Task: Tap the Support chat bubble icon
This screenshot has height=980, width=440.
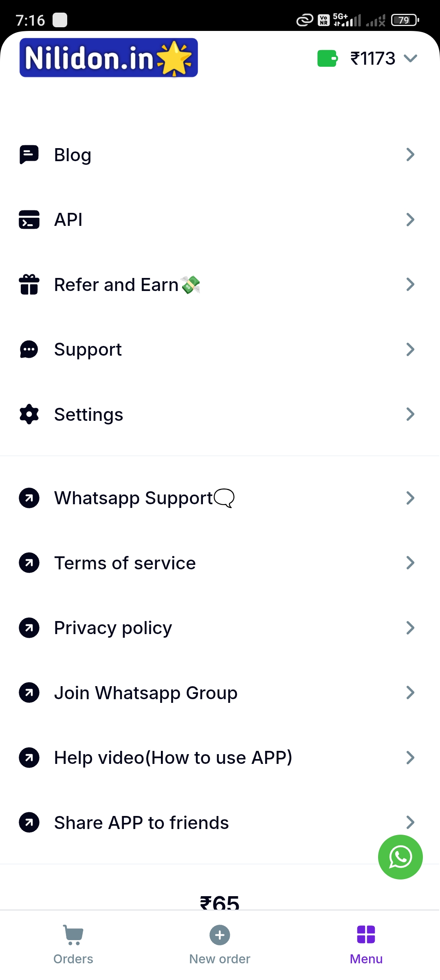Action: 29,350
